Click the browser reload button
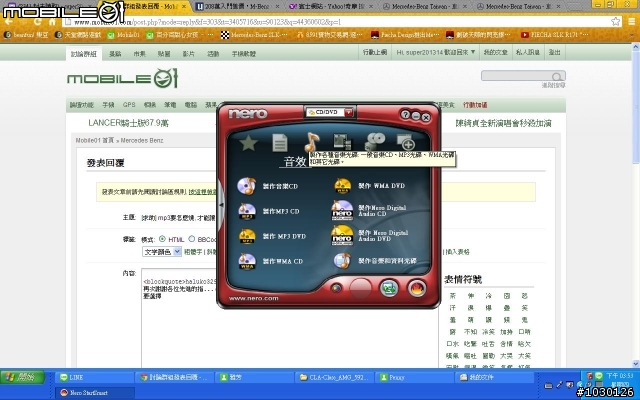Screen dimensions: 640x400 38,22
